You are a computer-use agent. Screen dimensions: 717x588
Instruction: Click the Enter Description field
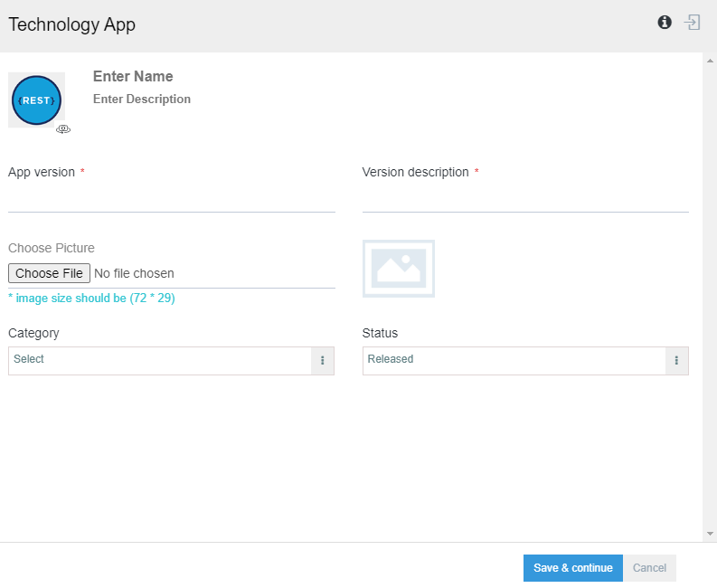142,100
